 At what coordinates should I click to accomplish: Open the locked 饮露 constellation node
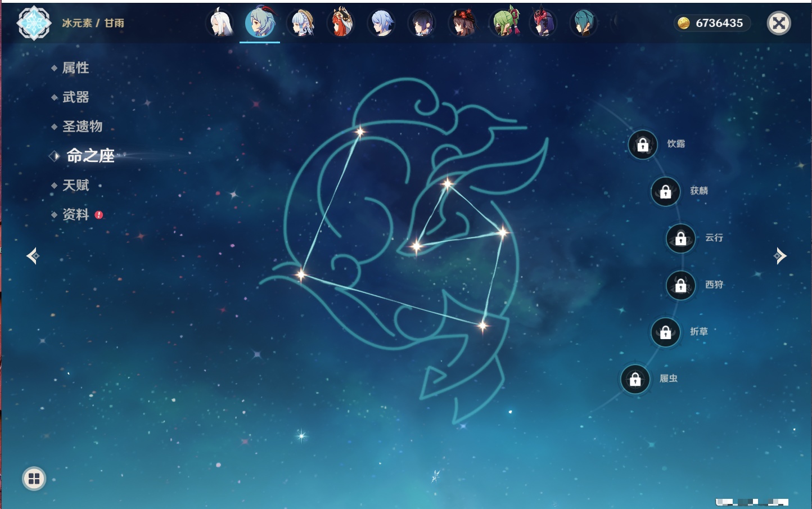643,145
